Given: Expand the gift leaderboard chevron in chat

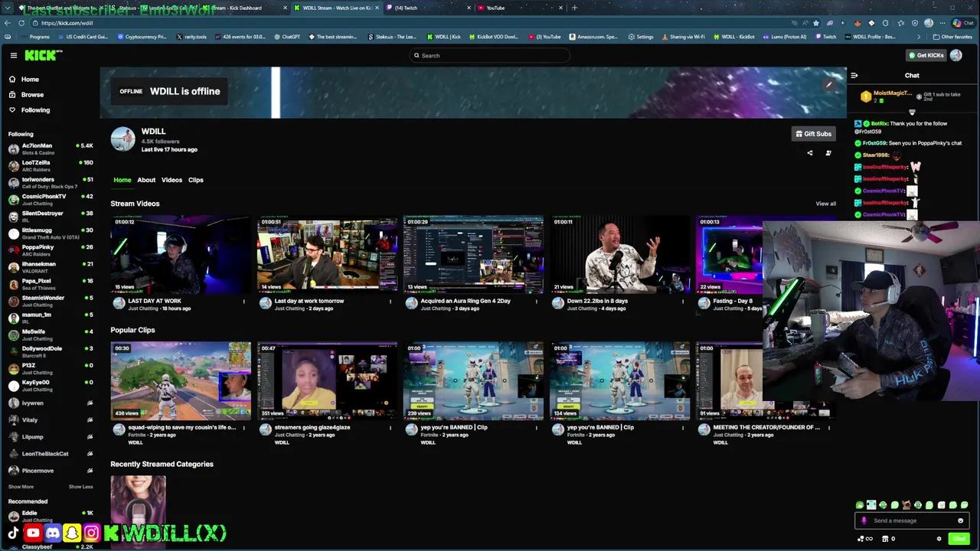Looking at the screenshot, I should (x=912, y=112).
